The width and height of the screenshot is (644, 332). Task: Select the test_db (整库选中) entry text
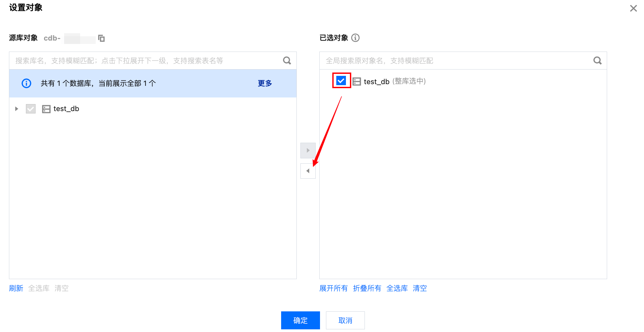pyautogui.click(x=395, y=82)
